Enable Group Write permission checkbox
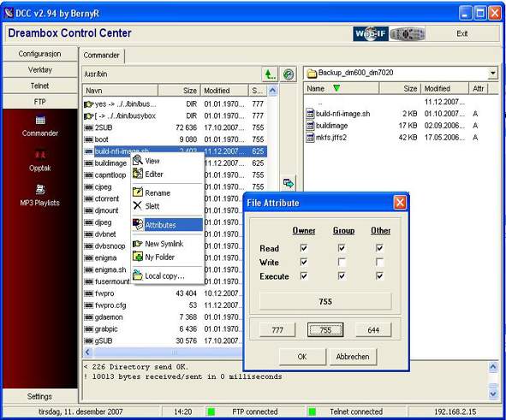The height and width of the screenshot is (420, 506). pyautogui.click(x=342, y=262)
